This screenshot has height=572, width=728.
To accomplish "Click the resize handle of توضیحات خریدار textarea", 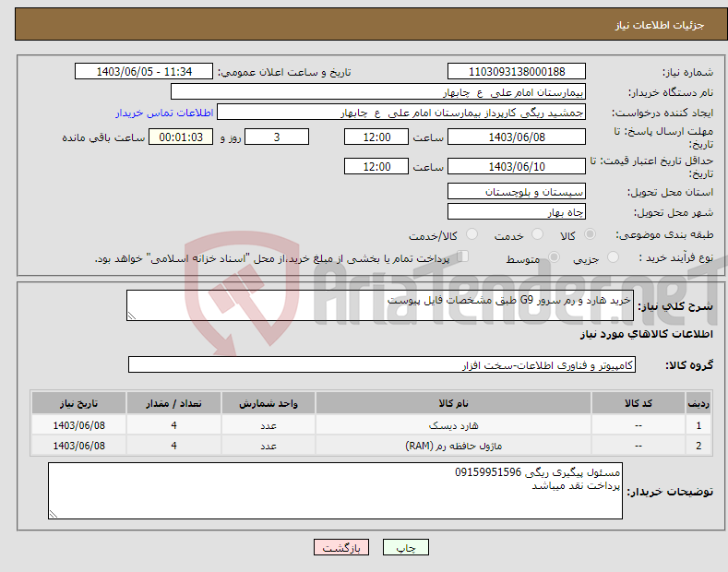I will point(54,514).
